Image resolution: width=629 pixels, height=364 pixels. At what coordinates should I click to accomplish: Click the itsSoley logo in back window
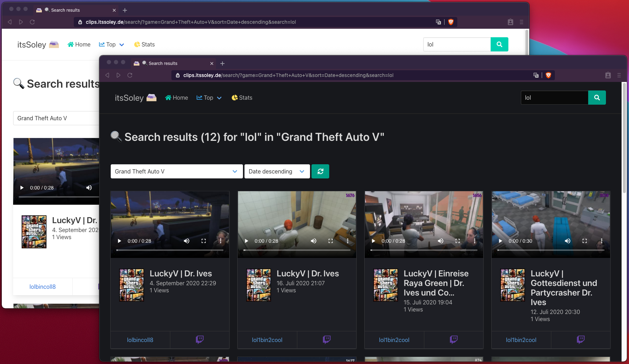tap(38, 44)
